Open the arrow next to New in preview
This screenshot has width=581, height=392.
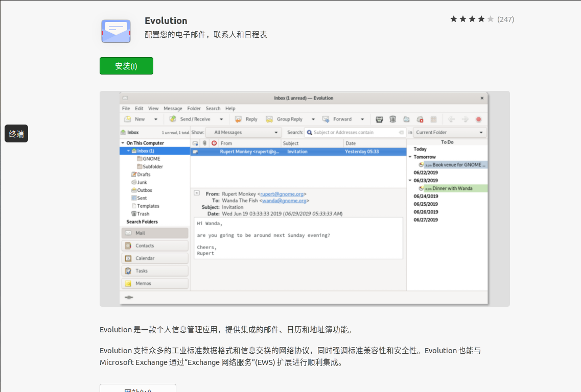[156, 119]
